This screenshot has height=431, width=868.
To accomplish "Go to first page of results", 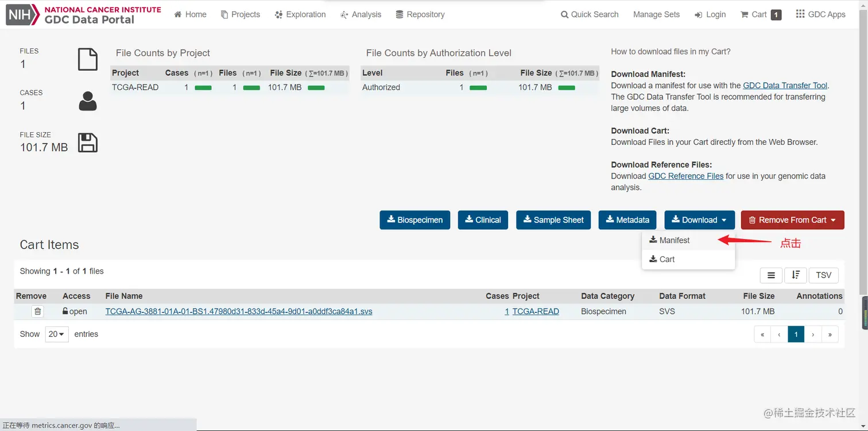I will [x=762, y=334].
